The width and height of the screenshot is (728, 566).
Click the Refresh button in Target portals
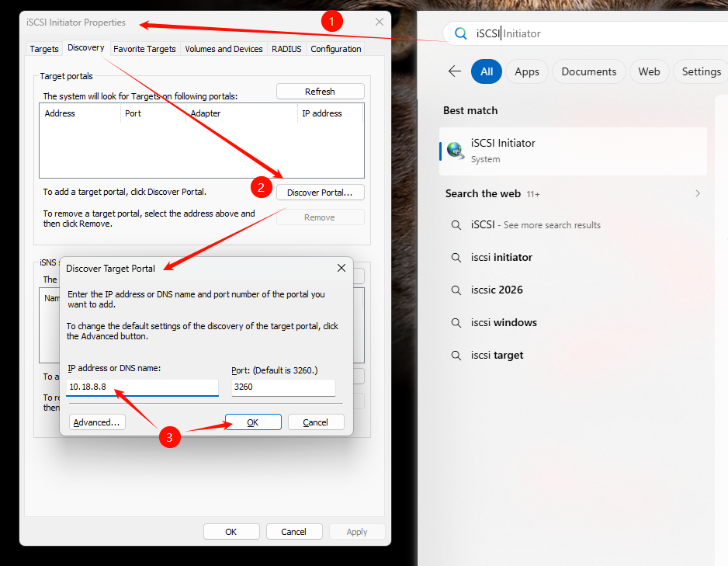(x=321, y=92)
